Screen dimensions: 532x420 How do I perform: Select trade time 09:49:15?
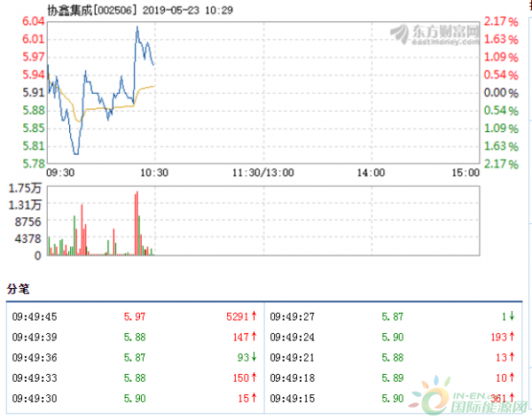click(x=293, y=399)
